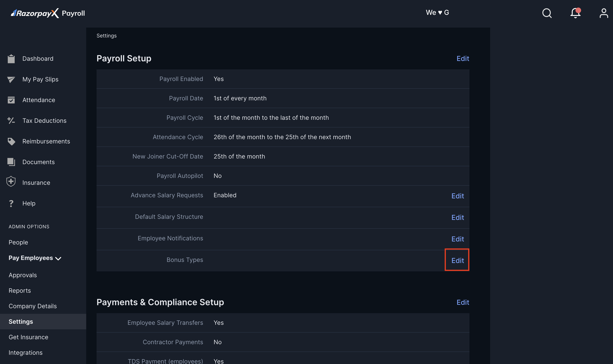Click the Dashboard clipboard icon
Screen dimensions: 613x364
pos(11,59)
